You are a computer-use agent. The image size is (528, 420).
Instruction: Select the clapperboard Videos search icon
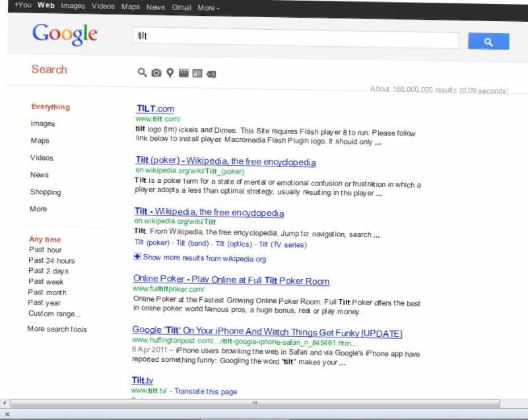tap(183, 73)
